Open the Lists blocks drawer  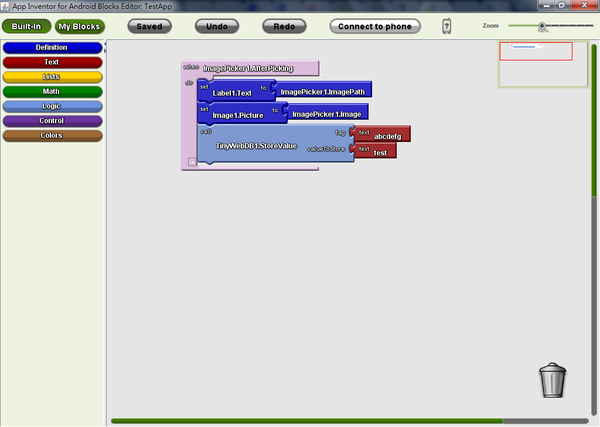tap(52, 77)
